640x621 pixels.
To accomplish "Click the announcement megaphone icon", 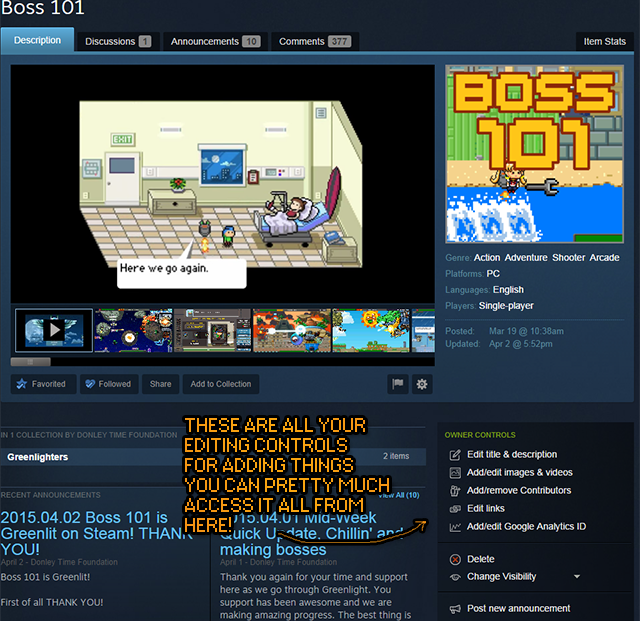I will pyautogui.click(x=455, y=609).
